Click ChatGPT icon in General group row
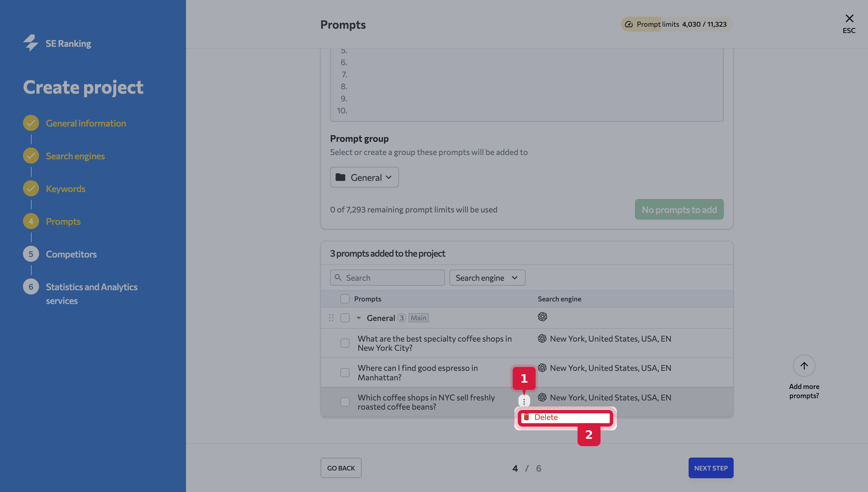 tap(542, 317)
